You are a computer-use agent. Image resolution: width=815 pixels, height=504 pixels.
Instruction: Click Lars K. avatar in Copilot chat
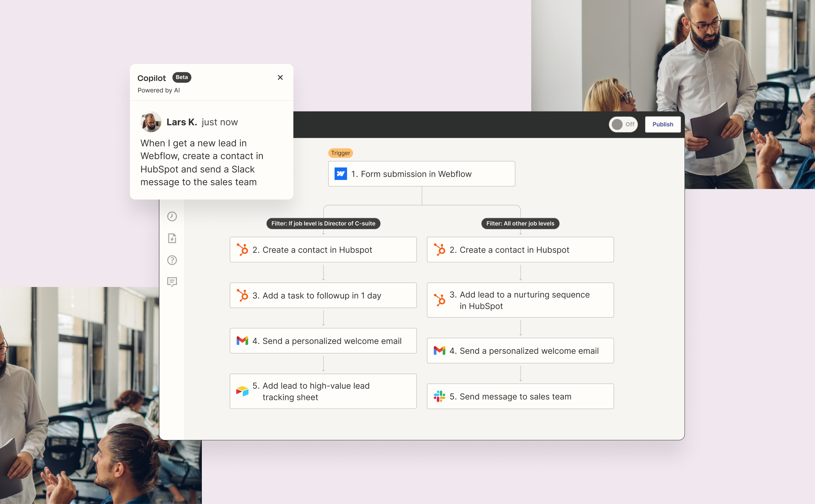click(x=151, y=122)
